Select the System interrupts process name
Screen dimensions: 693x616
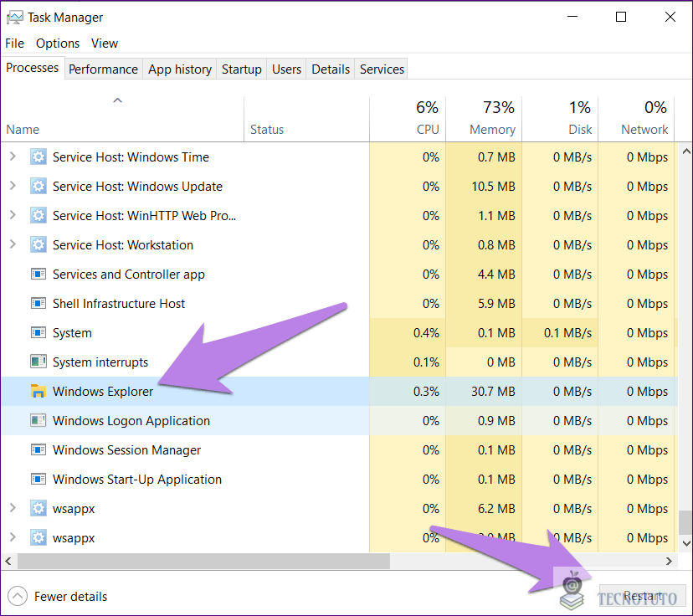(x=100, y=362)
